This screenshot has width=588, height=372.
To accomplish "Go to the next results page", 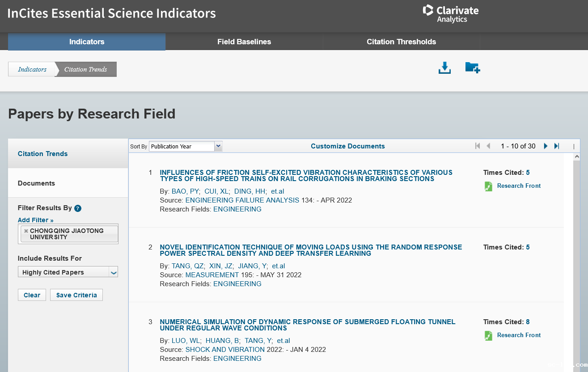I will point(546,146).
